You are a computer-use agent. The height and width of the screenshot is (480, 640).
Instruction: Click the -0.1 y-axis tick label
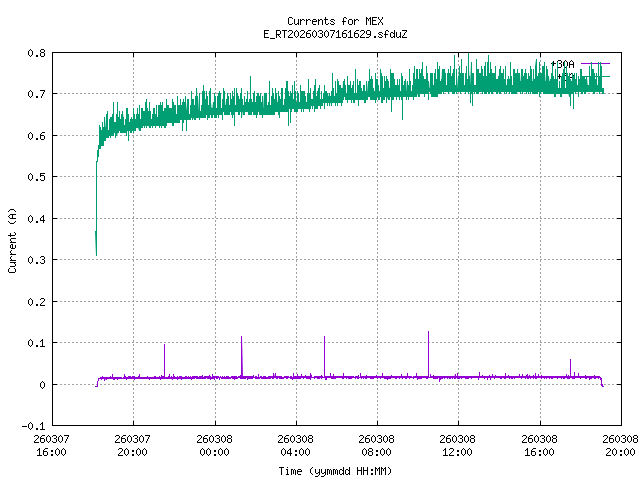tap(32, 426)
